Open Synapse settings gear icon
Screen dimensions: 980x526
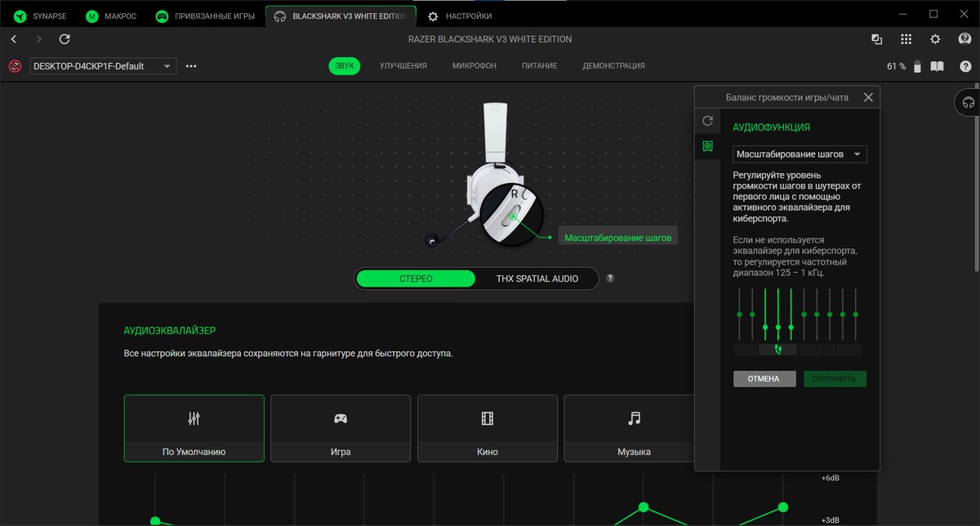tap(935, 39)
